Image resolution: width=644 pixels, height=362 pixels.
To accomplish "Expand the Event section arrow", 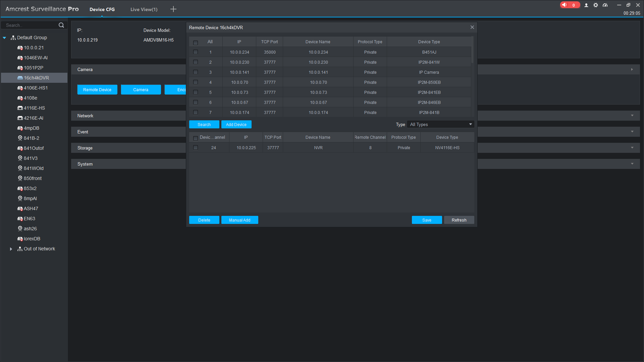I will point(632,132).
